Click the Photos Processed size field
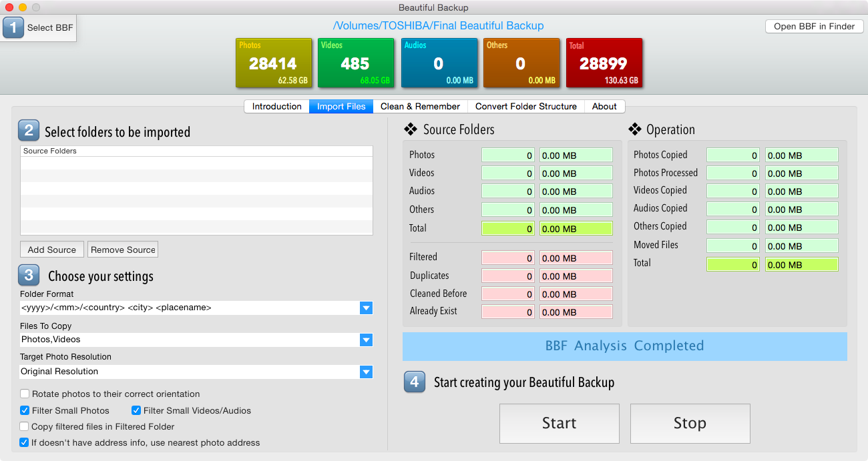 801,173
